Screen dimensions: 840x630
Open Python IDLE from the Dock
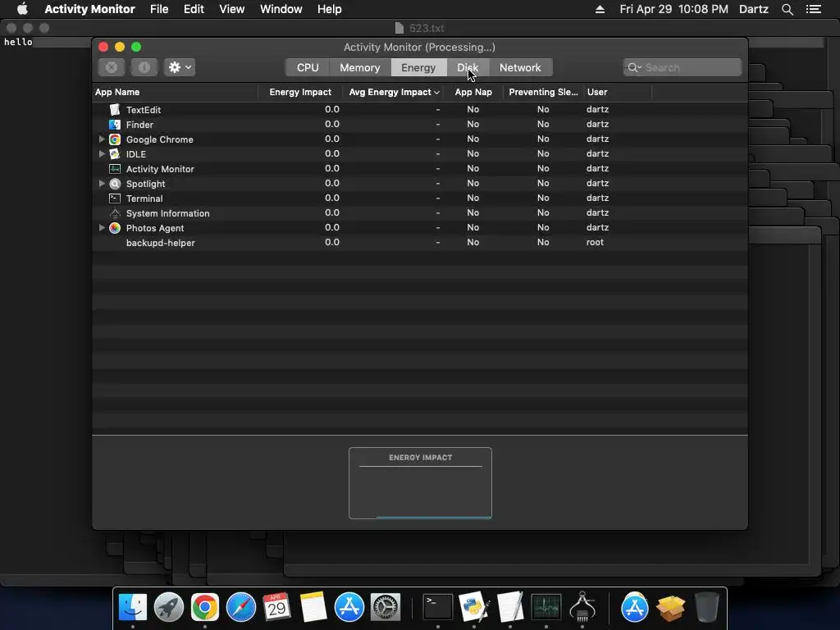(x=474, y=607)
